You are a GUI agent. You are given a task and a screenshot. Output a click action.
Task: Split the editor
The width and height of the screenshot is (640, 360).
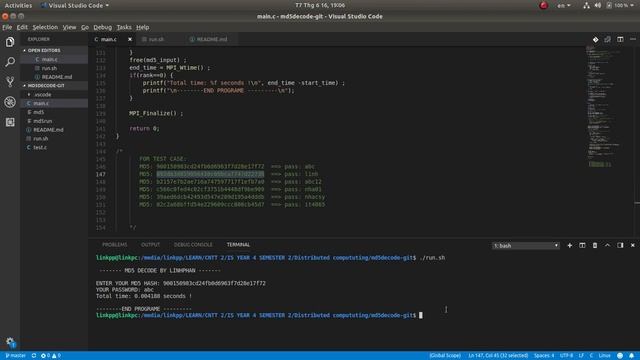620,40
